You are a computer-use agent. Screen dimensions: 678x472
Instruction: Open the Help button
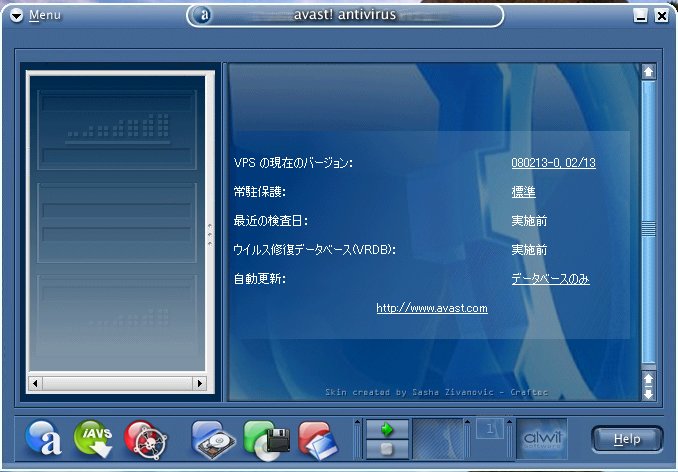(x=627, y=439)
